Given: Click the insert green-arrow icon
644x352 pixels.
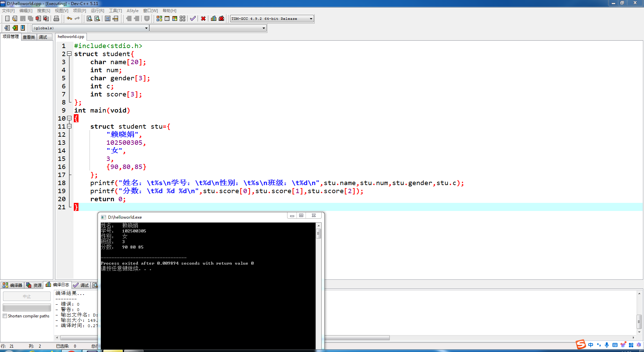Looking at the screenshot, I should click(x=15, y=28).
